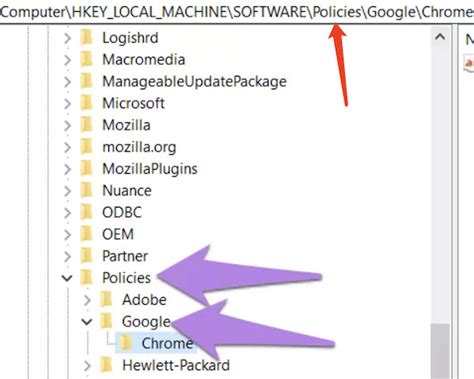Click the Adobe folder icon

107,299
